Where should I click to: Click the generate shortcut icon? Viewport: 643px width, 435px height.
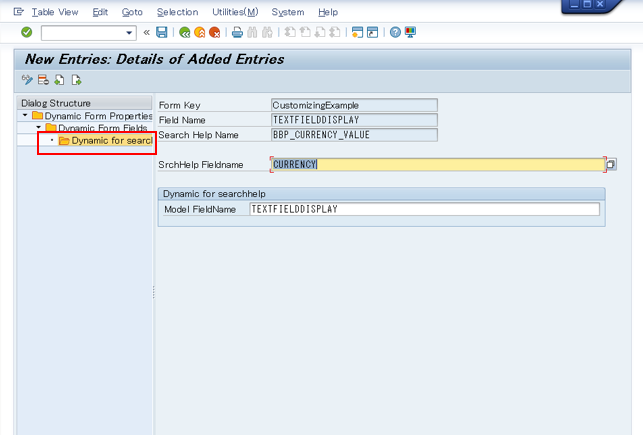tap(372, 32)
